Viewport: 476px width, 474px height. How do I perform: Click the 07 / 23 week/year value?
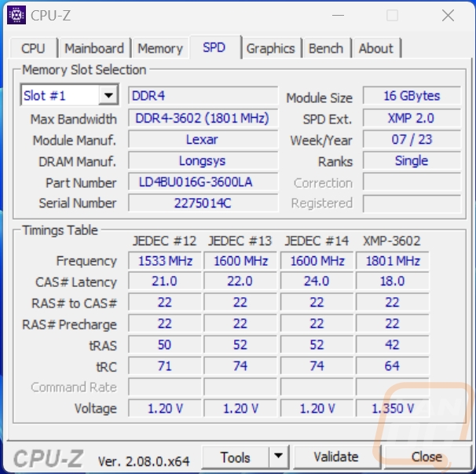click(412, 139)
